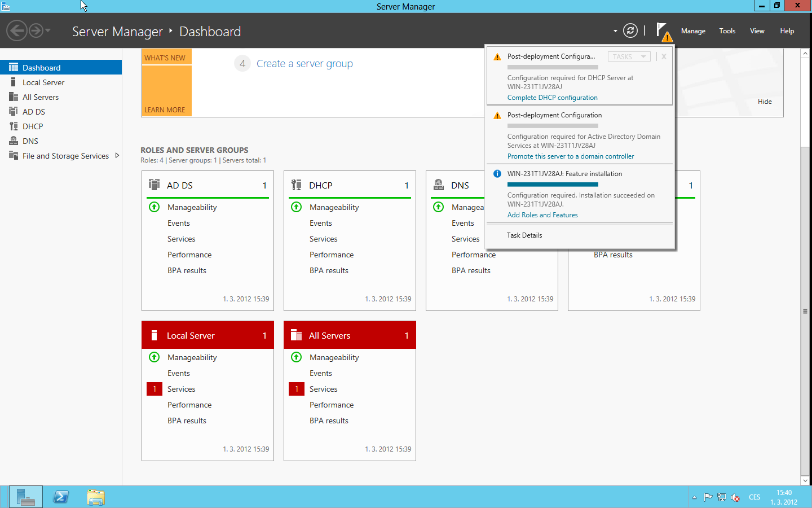Open the AD DS role tile header
Image resolution: width=812 pixels, height=508 pixels.
[x=208, y=185]
